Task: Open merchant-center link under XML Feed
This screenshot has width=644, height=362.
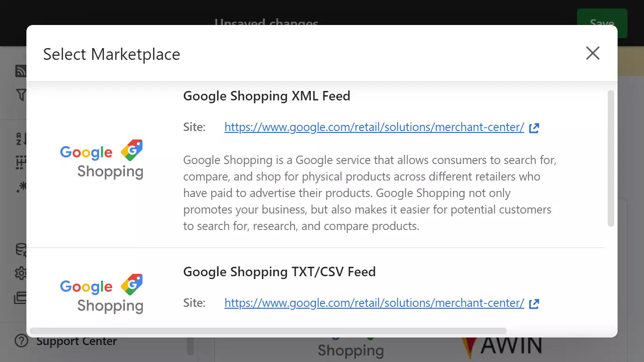Action: coord(374,127)
